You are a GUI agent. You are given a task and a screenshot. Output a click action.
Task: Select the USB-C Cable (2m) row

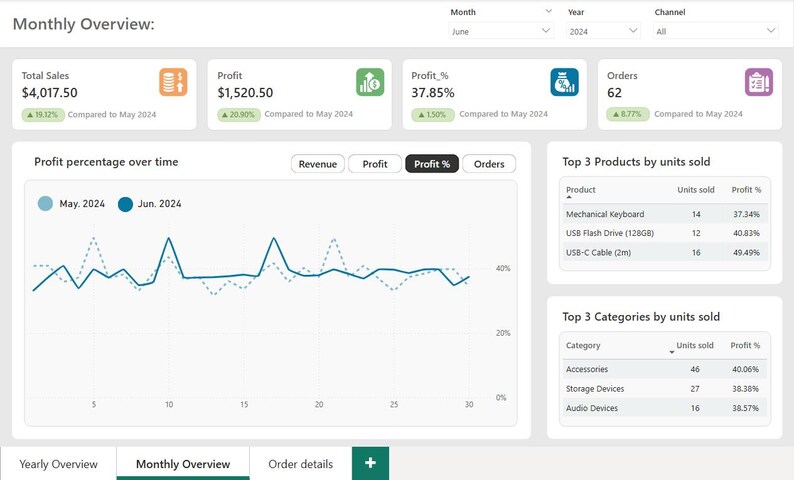(x=665, y=252)
